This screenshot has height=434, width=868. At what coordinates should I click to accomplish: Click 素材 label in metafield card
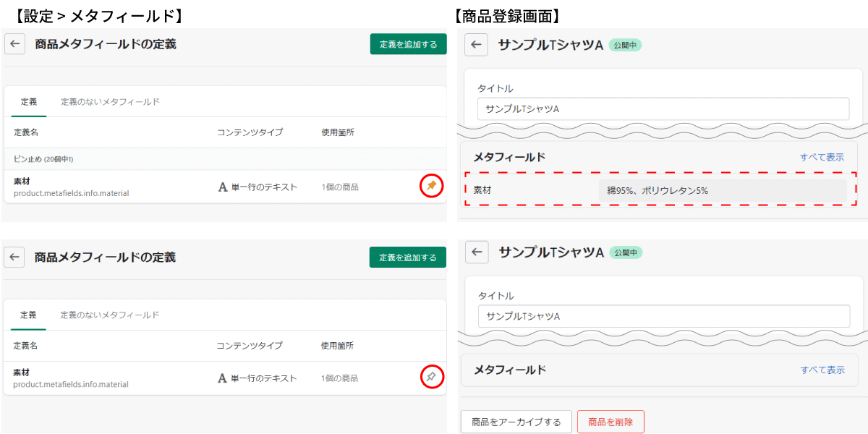[482, 190]
